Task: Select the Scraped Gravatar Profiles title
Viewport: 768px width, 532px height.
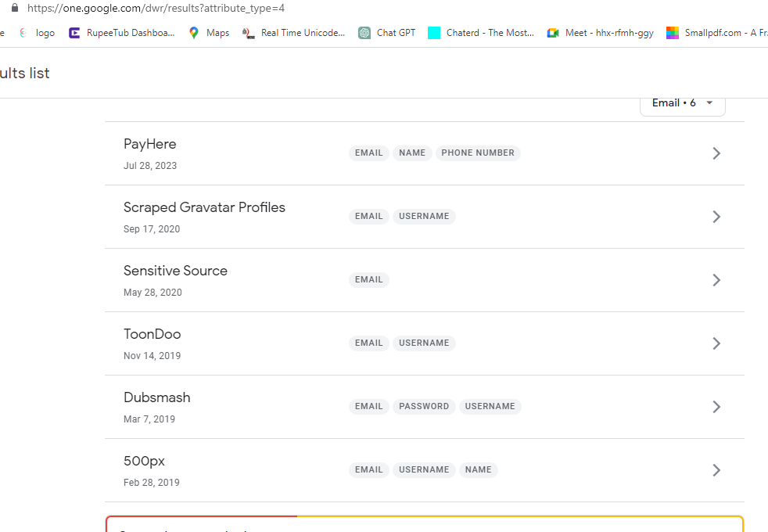Action: pyautogui.click(x=204, y=207)
